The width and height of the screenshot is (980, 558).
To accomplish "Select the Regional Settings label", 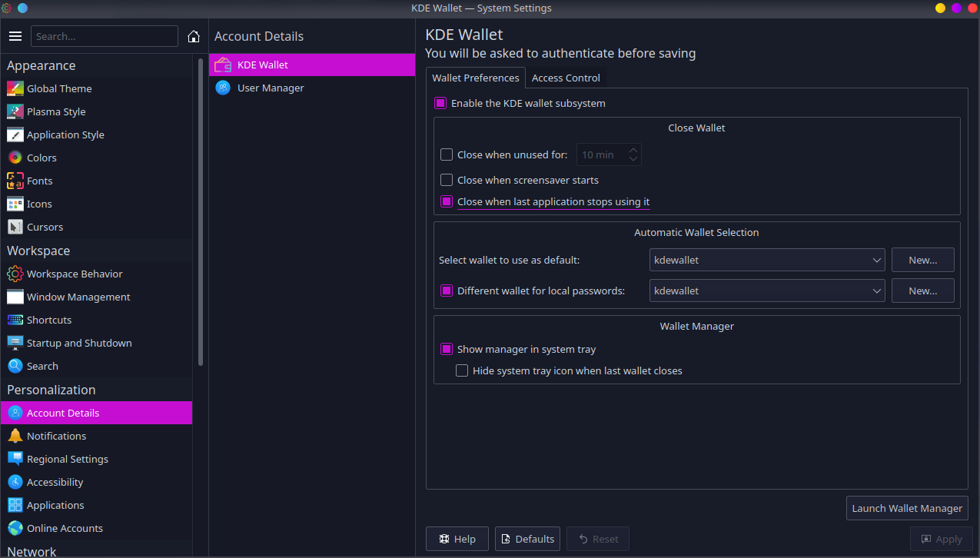I will click(68, 459).
